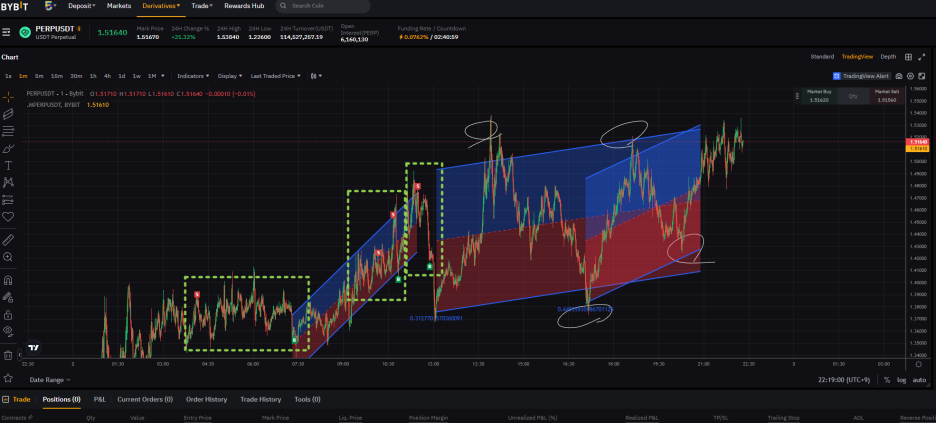Open the Trade dropdown in top navigation
Screen dimensions: 936x423
point(202,6)
